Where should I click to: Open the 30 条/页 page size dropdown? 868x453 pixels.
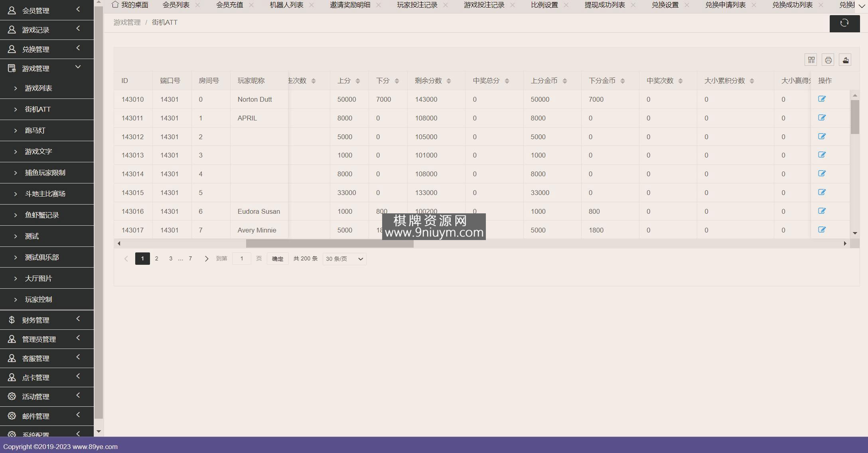[345, 259]
